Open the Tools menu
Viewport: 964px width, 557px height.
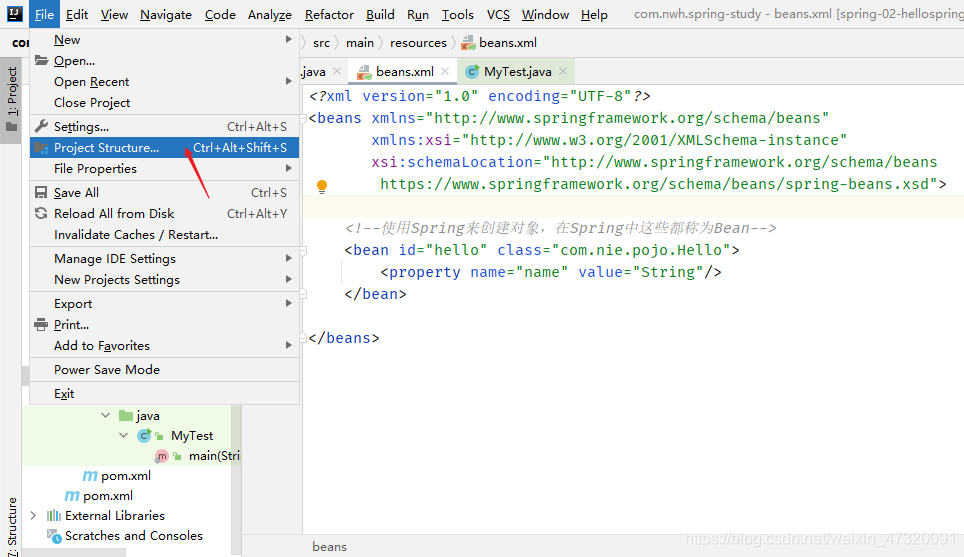coord(457,14)
